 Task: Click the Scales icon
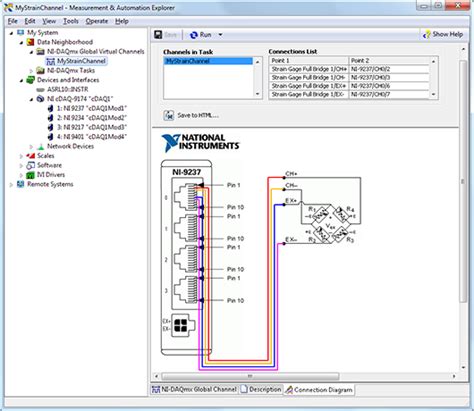tap(31, 156)
